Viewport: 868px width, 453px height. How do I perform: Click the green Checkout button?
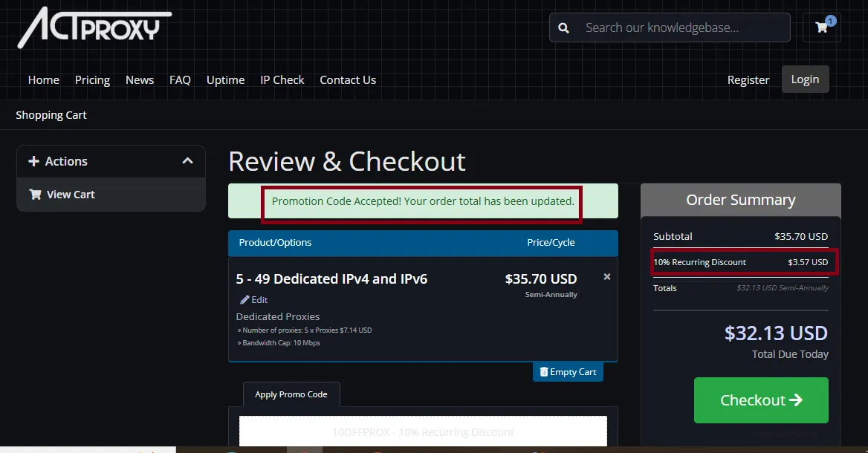760,400
